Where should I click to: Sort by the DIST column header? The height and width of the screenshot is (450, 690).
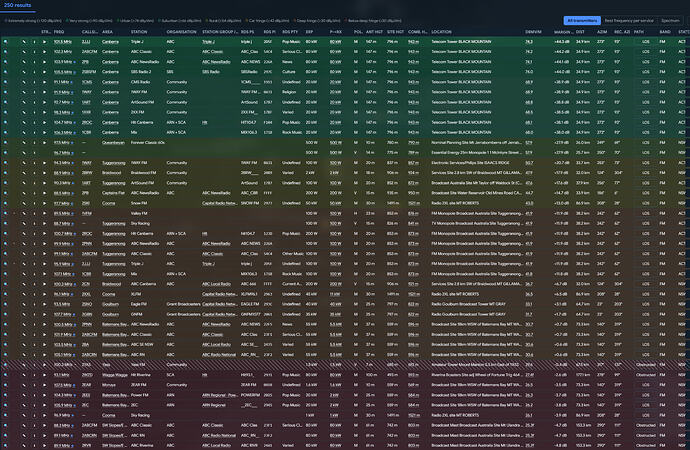coord(580,32)
